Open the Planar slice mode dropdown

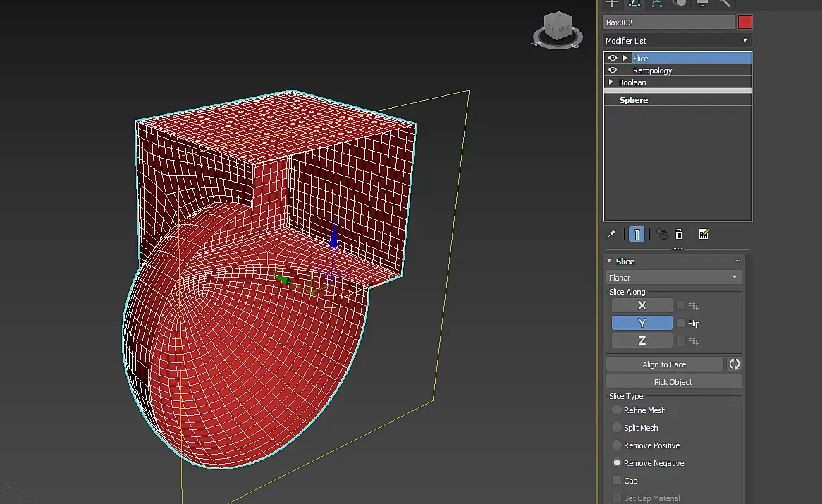[673, 278]
